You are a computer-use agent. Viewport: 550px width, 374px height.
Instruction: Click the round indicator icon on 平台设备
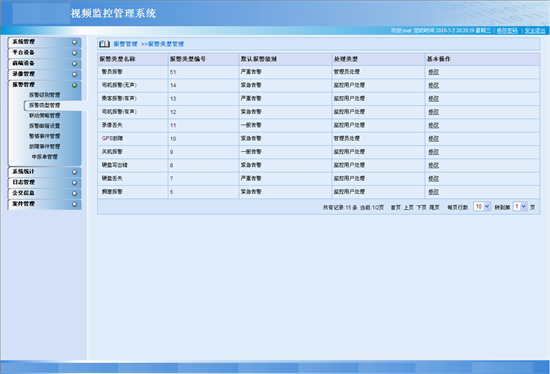click(74, 53)
